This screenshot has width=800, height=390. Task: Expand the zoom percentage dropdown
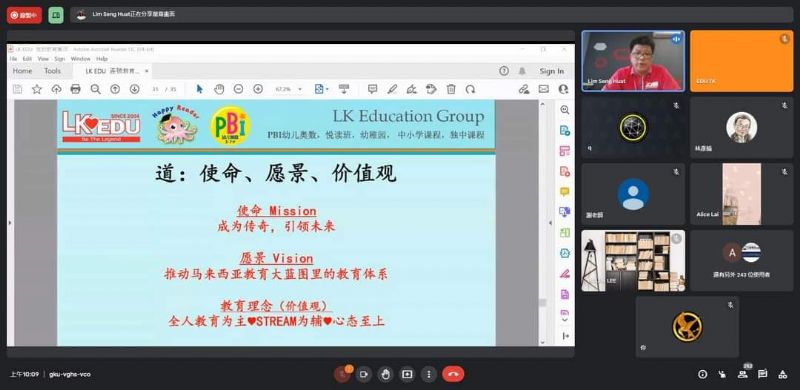coord(300,89)
